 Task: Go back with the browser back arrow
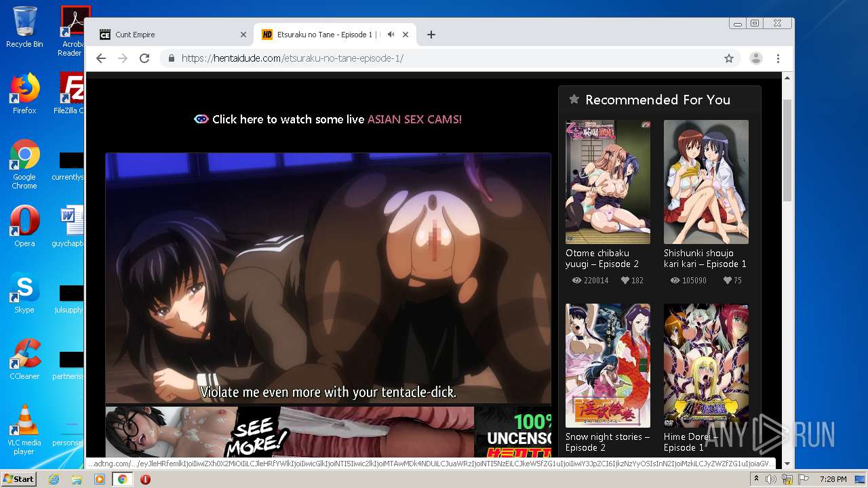tap(101, 58)
